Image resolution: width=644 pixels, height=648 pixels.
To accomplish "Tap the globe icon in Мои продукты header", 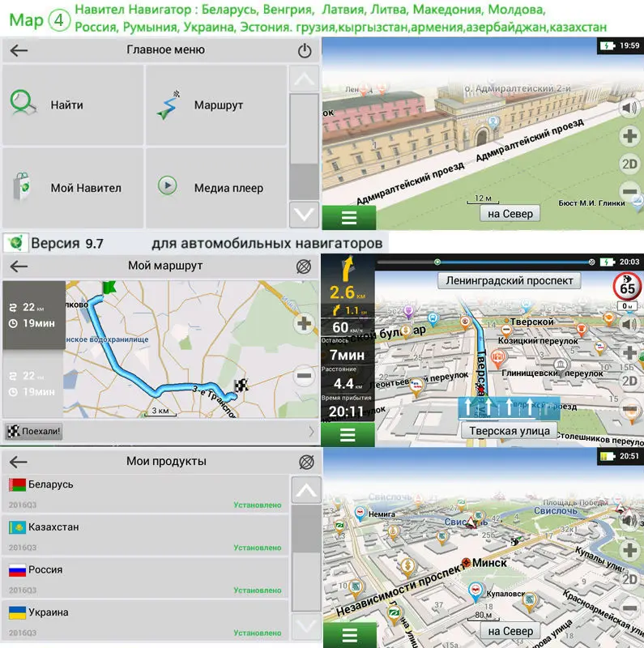I will point(306,462).
